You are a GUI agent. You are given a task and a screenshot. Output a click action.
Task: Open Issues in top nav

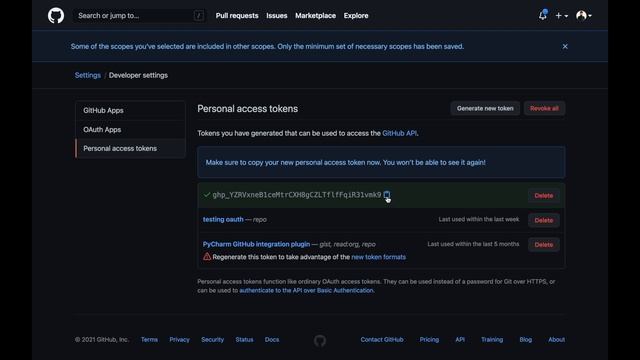(x=277, y=16)
